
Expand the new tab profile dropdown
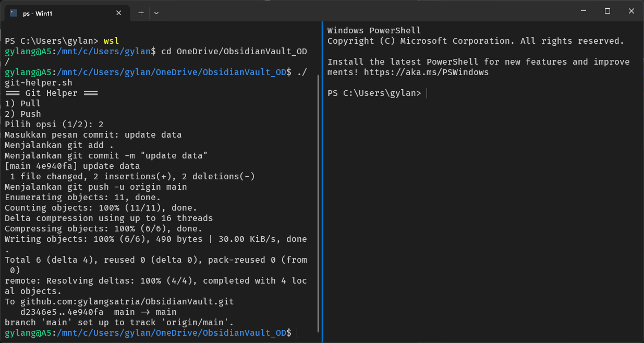[x=156, y=13]
